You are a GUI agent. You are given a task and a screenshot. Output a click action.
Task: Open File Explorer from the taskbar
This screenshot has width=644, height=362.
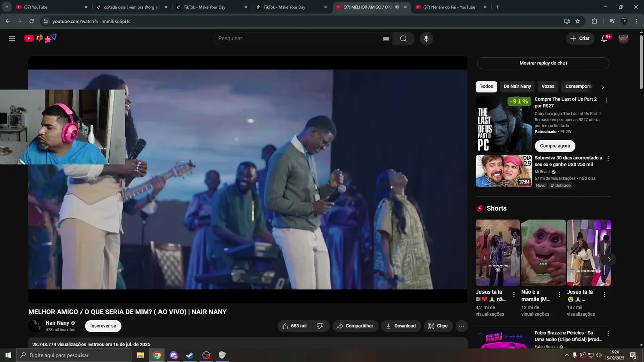coord(140,355)
